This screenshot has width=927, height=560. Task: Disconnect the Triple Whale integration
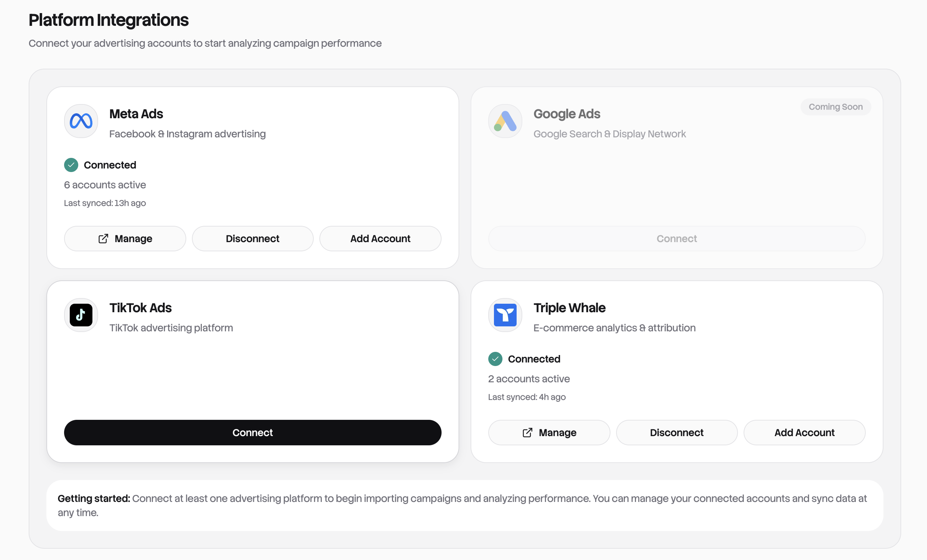pyautogui.click(x=676, y=433)
